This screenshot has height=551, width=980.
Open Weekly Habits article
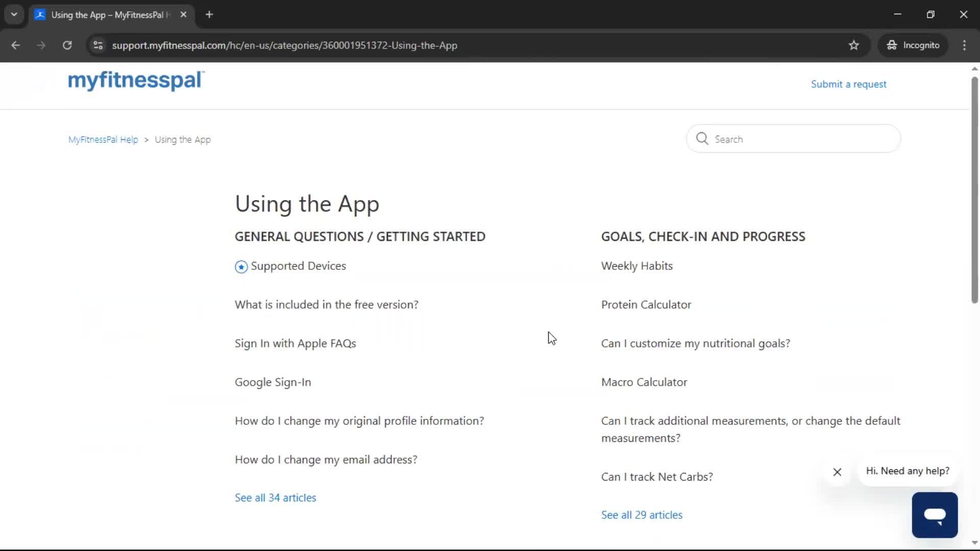636,266
